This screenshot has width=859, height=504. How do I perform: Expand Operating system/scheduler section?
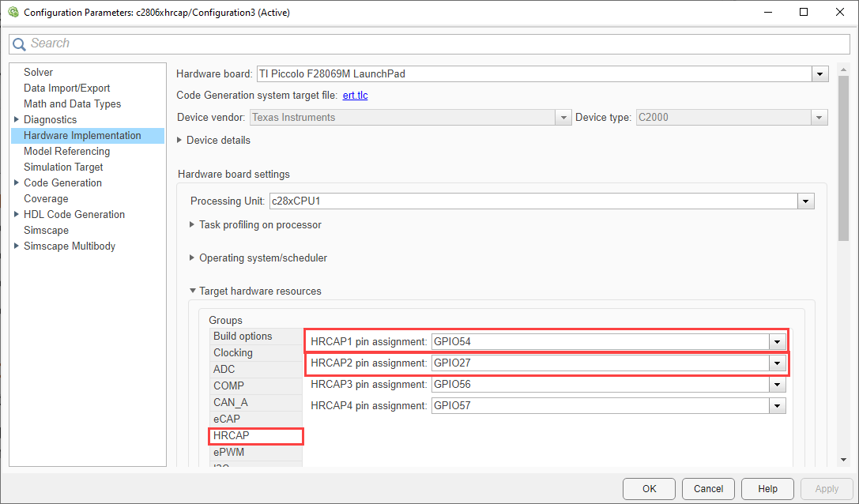tap(193, 258)
